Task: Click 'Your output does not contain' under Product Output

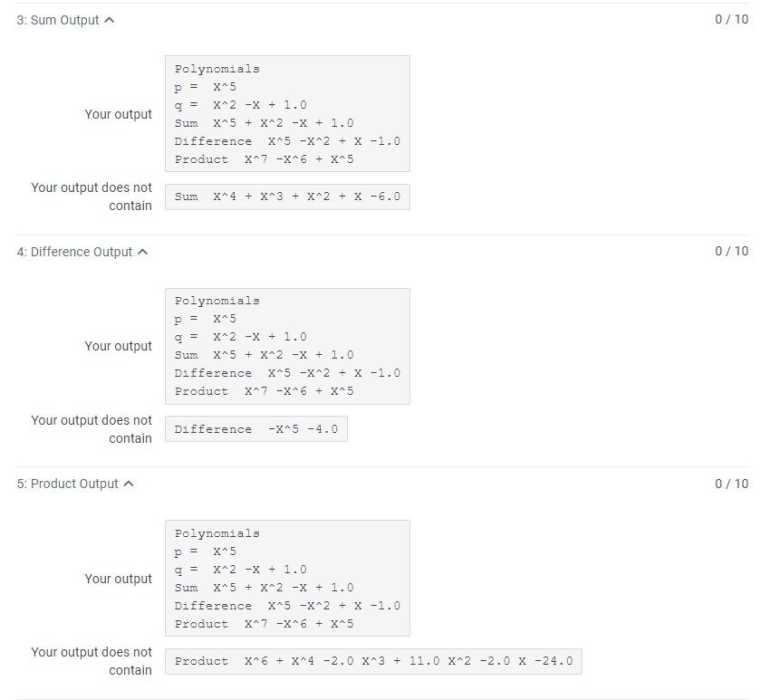Action: coord(92,661)
